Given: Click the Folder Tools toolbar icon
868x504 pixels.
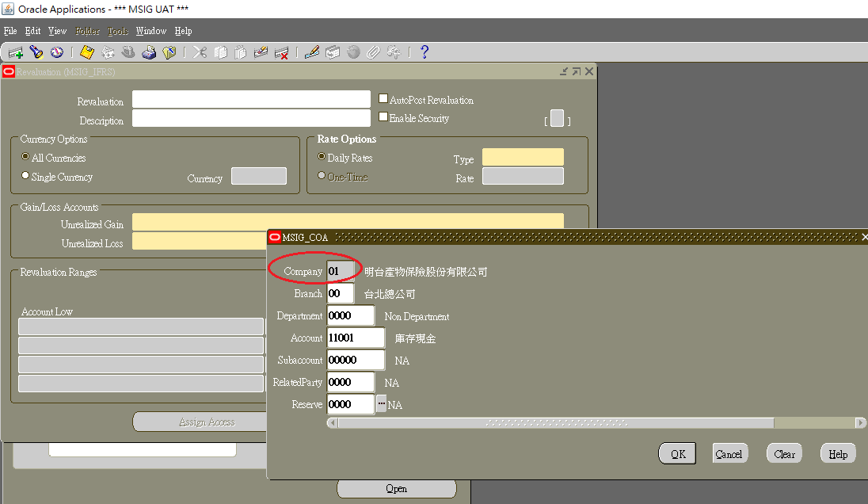Looking at the screenshot, I should click(x=394, y=52).
